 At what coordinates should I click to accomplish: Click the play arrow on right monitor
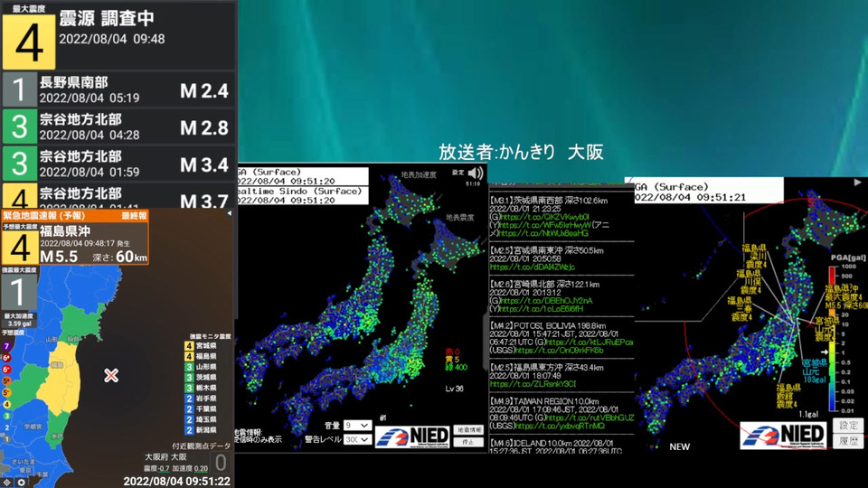(x=857, y=182)
